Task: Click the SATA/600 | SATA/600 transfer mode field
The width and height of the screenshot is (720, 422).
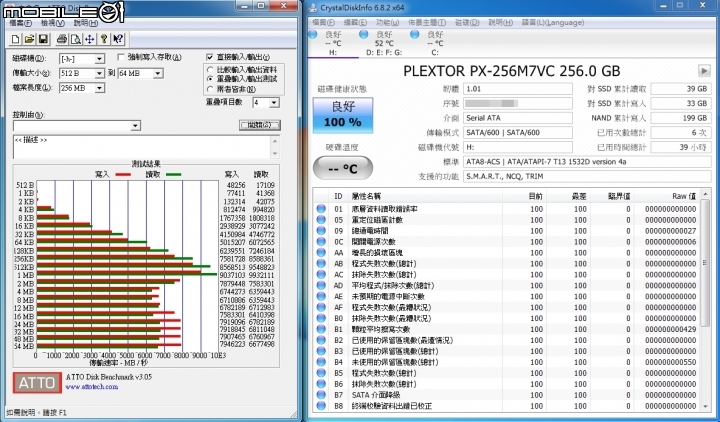Action: point(518,133)
